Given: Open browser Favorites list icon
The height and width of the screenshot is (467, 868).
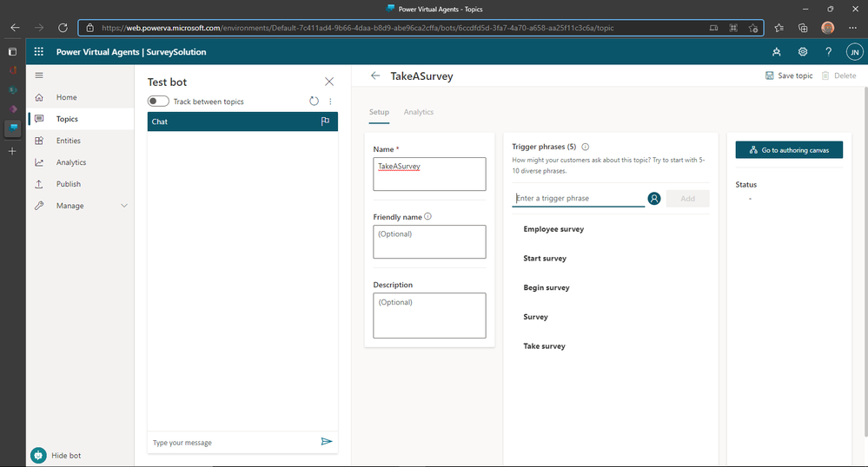Looking at the screenshot, I should [779, 28].
